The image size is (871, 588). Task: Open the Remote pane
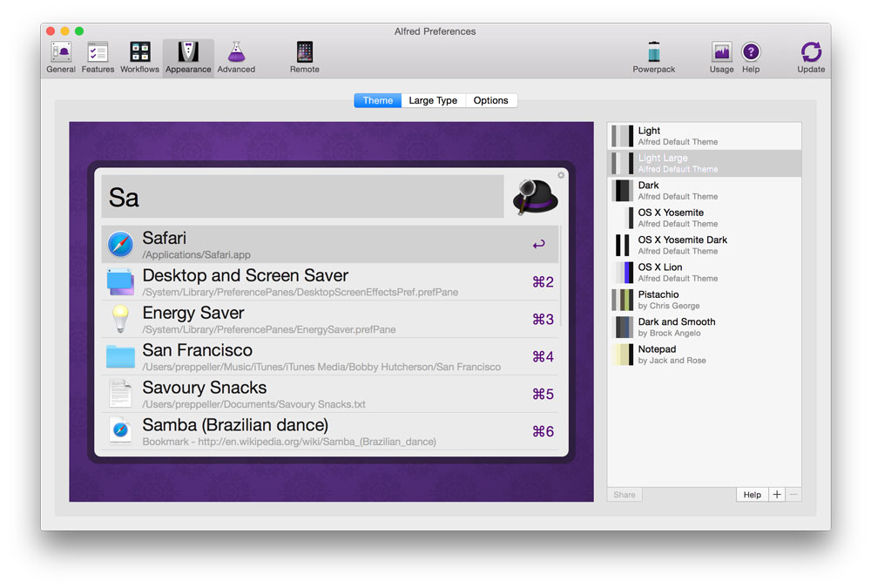(304, 57)
